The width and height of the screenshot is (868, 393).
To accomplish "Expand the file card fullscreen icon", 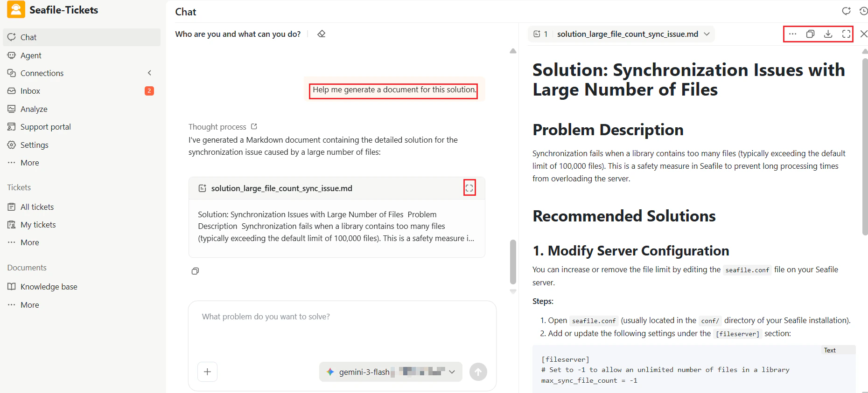I will click(469, 188).
